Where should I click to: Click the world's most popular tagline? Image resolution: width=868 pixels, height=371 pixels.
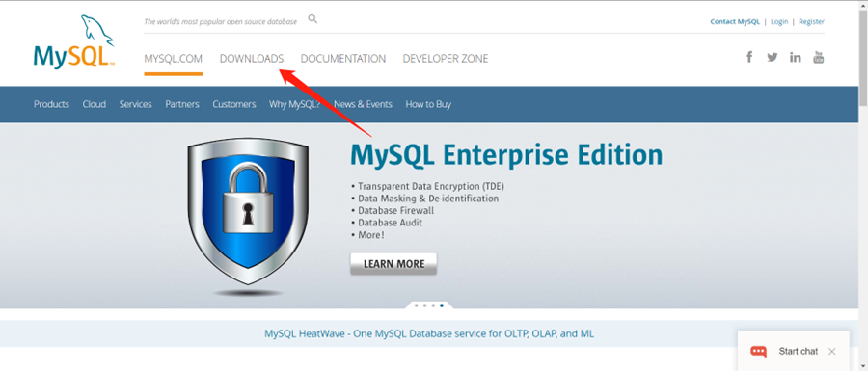pyautogui.click(x=220, y=21)
